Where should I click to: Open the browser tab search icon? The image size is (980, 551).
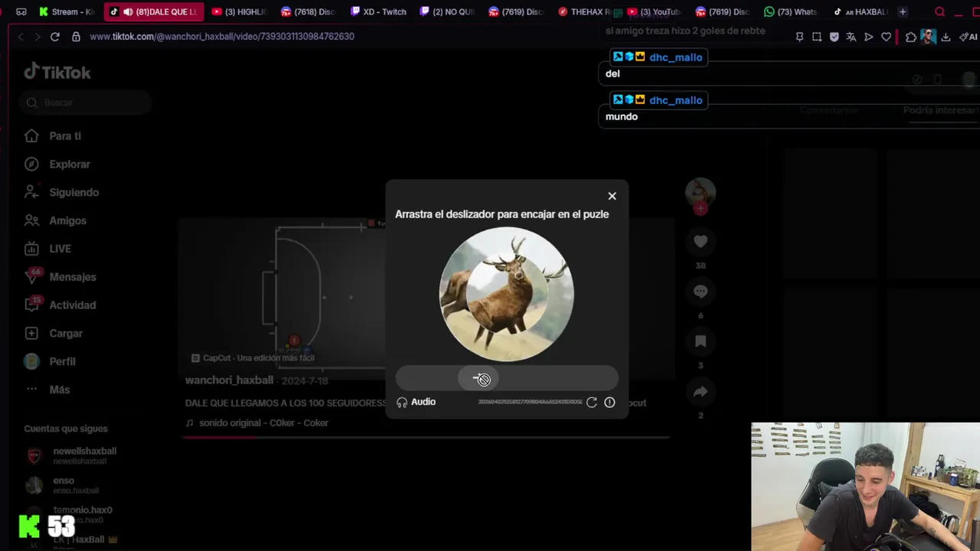pyautogui.click(x=939, y=11)
